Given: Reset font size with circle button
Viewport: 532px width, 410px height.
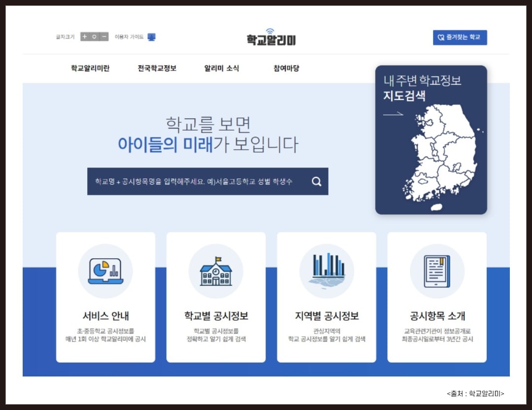Looking at the screenshot, I should pyautogui.click(x=94, y=36).
